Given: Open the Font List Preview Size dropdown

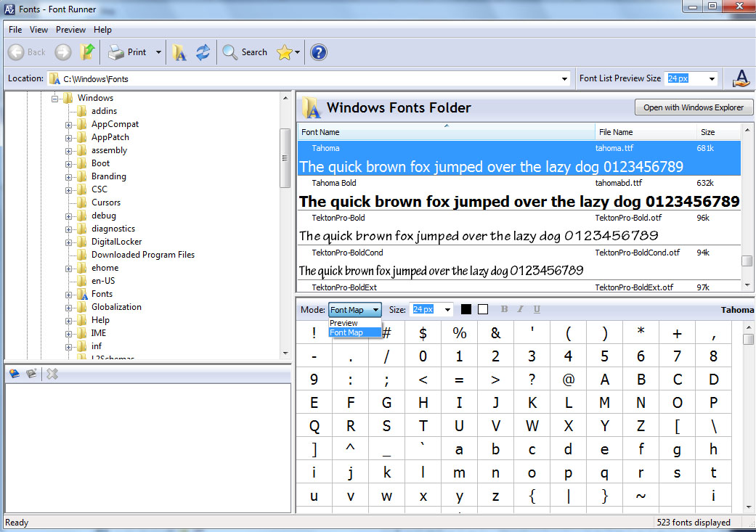Looking at the screenshot, I should (x=712, y=78).
